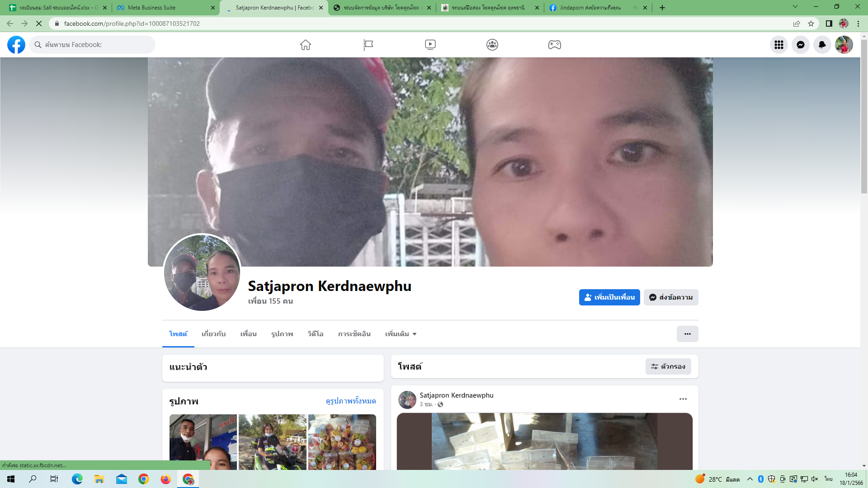Screen dimensions: 868x488
Task: Expand the เพิ่มเติม dropdown tab
Action: 401,334
